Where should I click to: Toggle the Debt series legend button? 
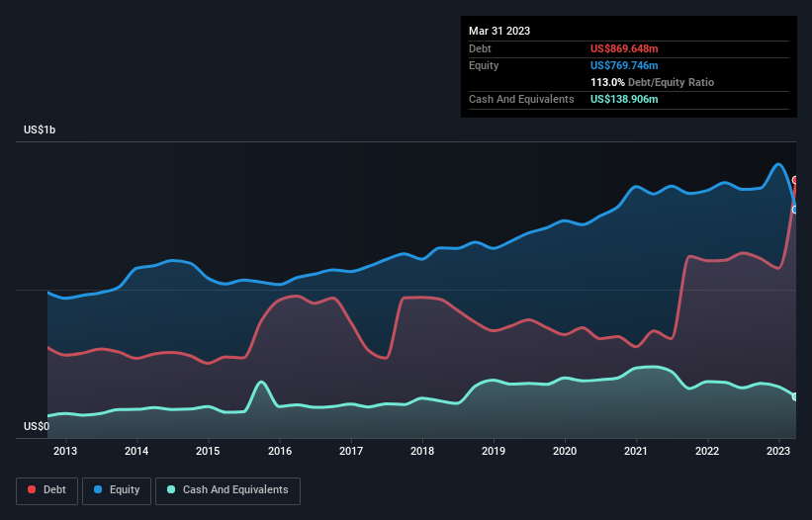point(47,490)
